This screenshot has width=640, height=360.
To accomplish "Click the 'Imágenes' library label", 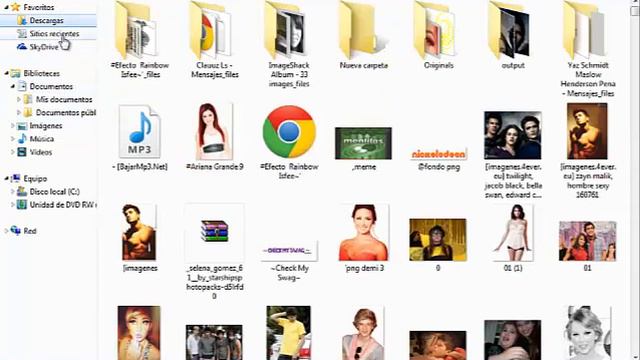I will 46,126.
